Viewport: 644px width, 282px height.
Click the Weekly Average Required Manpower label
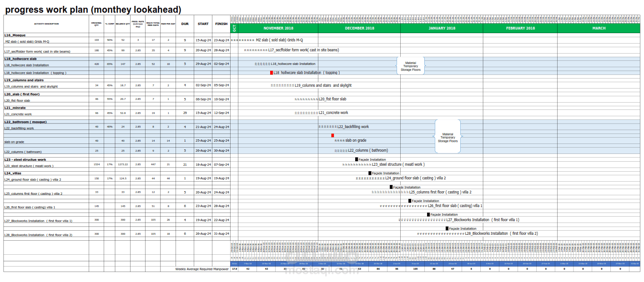coord(202,269)
